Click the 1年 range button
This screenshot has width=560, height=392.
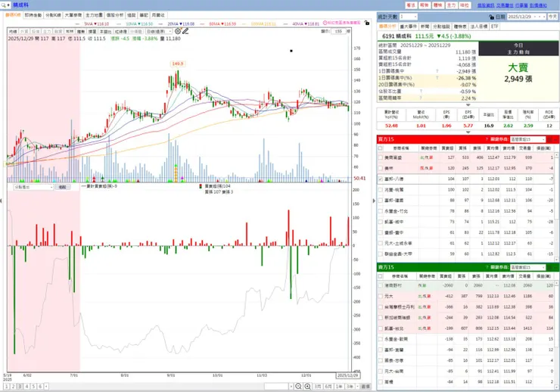(x=339, y=386)
